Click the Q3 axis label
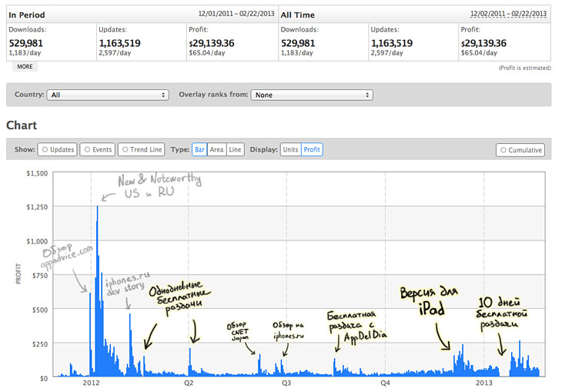 [x=286, y=383]
